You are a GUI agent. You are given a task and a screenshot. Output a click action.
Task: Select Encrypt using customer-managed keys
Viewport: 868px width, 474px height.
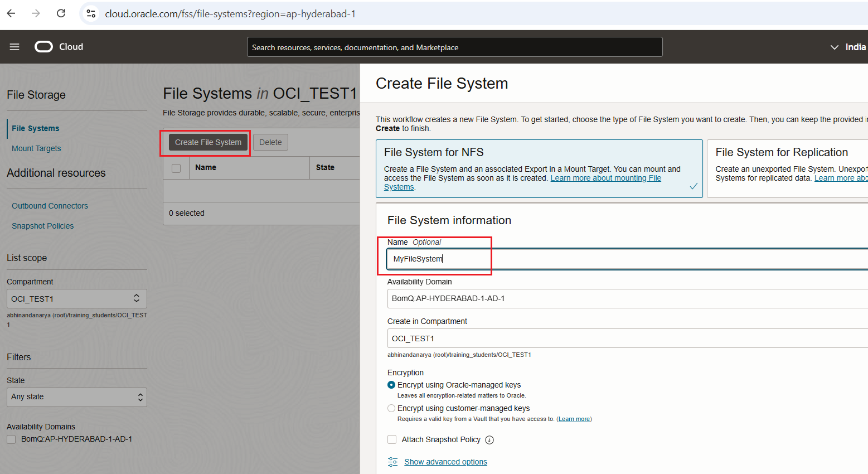[391, 408]
